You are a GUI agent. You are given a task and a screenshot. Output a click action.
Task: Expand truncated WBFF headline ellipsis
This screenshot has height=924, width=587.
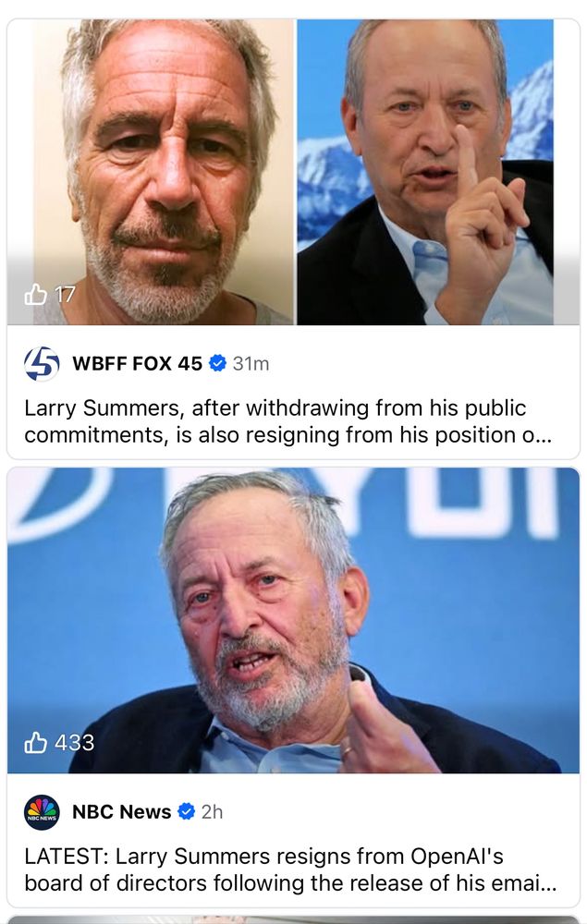click(x=543, y=435)
